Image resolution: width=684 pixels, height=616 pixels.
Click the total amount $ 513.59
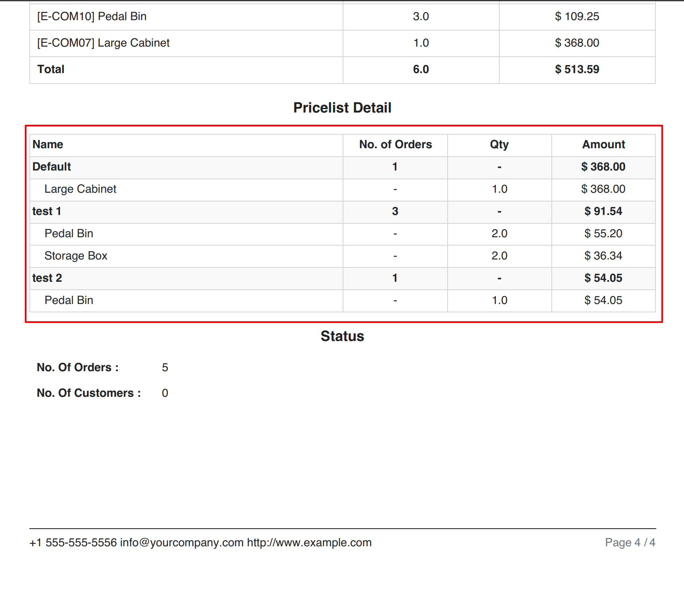point(577,69)
